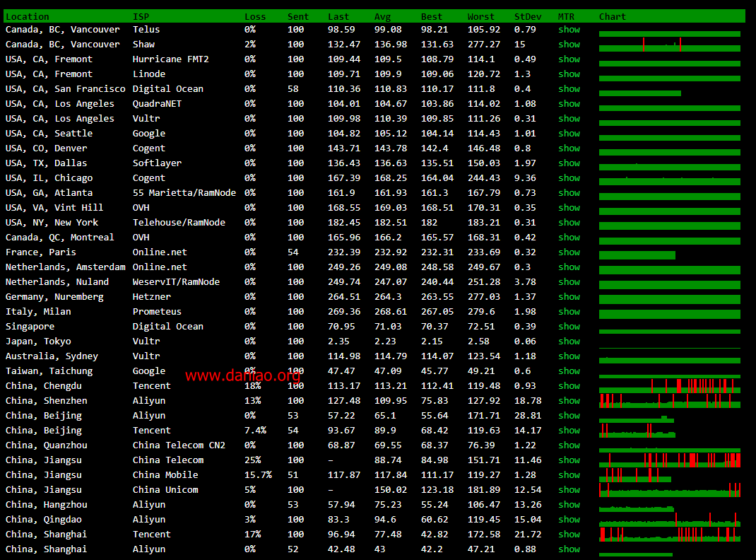The height and width of the screenshot is (560, 756).
Task: Show MTR for Singapore Digital Ocean
Action: [569, 327]
